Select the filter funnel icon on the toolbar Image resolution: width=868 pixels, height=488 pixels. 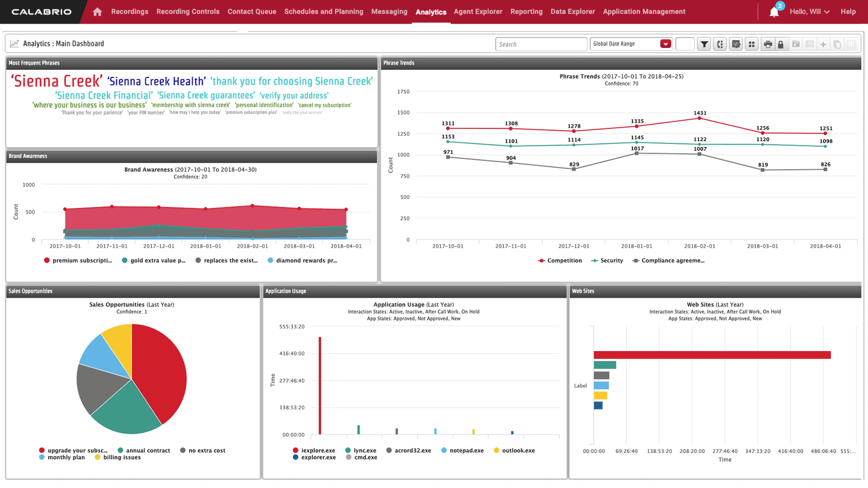click(x=704, y=44)
